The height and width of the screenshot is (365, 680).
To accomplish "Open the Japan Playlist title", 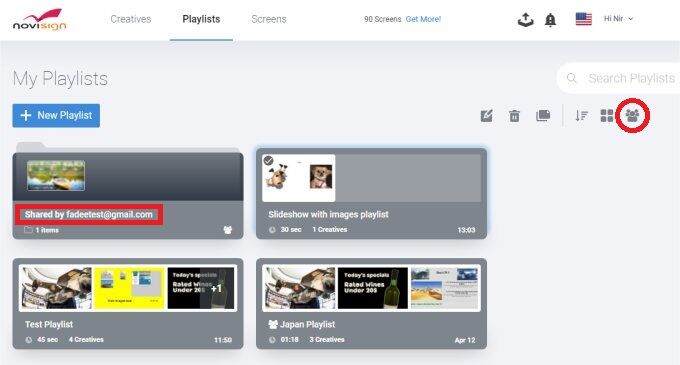I will coord(307,324).
